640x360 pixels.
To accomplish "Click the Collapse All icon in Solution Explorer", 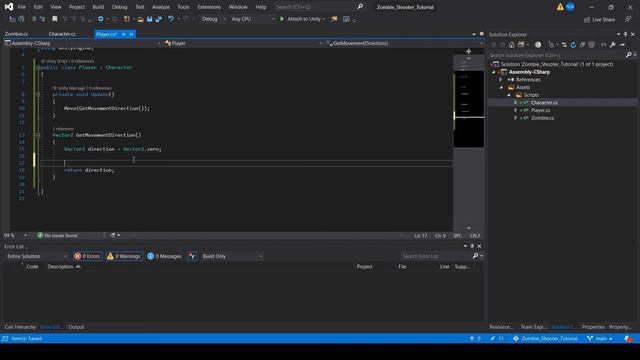I will (582, 45).
